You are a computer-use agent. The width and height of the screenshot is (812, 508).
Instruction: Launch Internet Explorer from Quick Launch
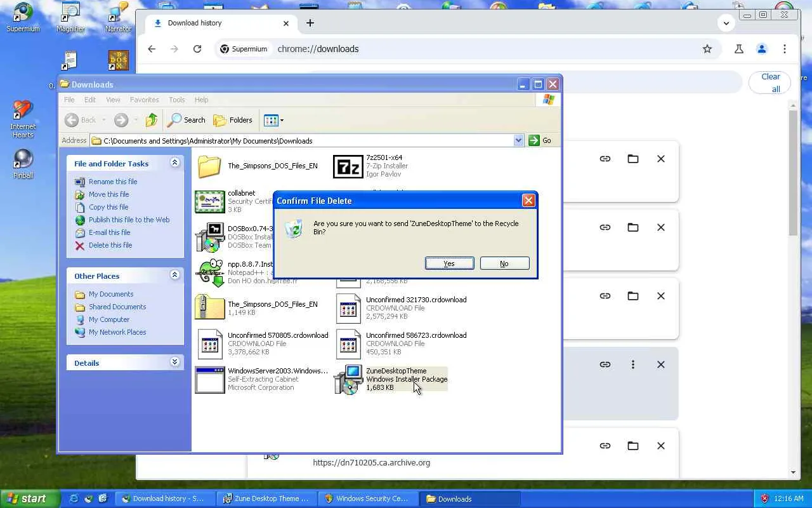(x=74, y=498)
